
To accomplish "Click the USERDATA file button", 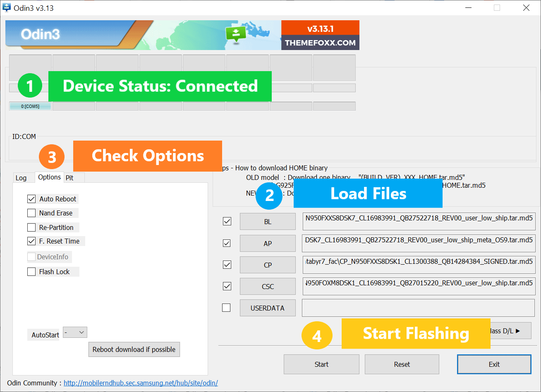I will tap(268, 308).
